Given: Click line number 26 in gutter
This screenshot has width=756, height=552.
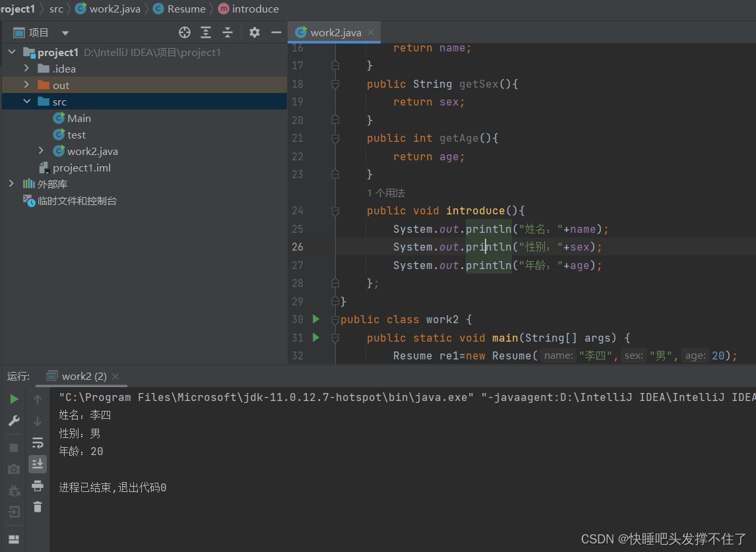Looking at the screenshot, I should 298,247.
